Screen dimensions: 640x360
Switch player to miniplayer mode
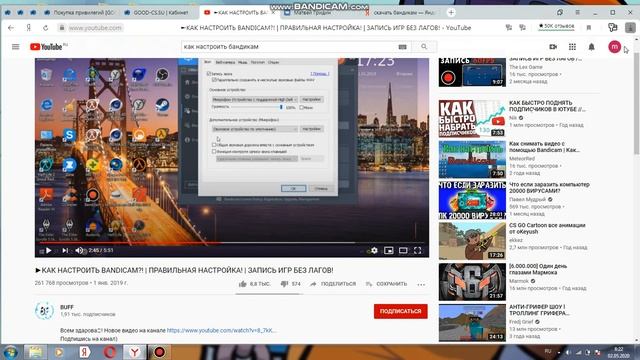pyautogui.click(x=389, y=251)
